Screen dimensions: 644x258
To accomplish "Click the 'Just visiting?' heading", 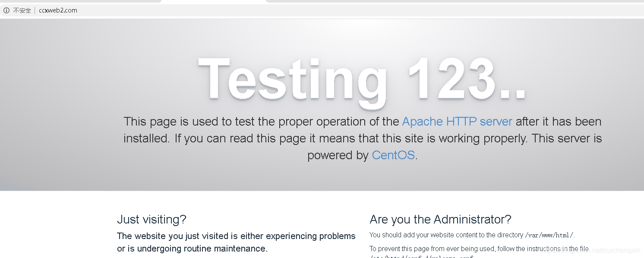I will pyautogui.click(x=152, y=220).
